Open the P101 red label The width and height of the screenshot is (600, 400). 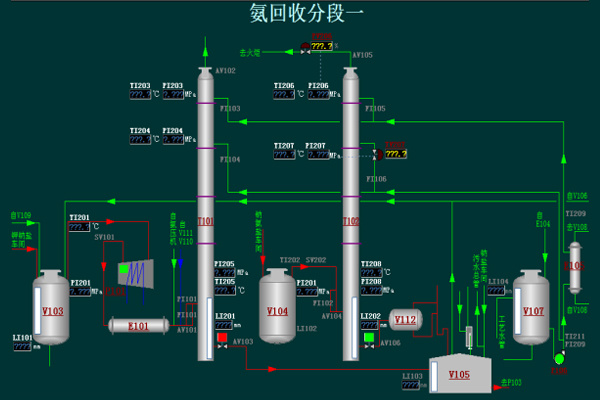pos(115,291)
